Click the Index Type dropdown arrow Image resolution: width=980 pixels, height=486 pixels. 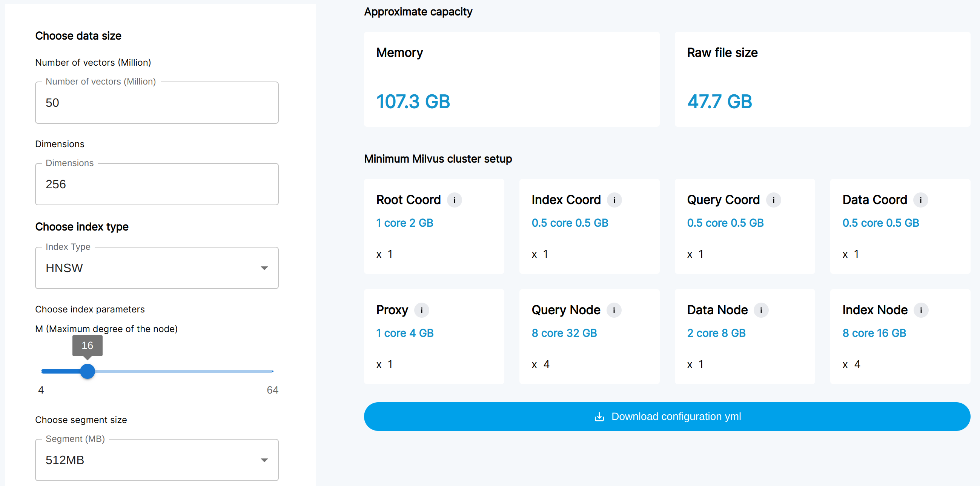point(264,268)
